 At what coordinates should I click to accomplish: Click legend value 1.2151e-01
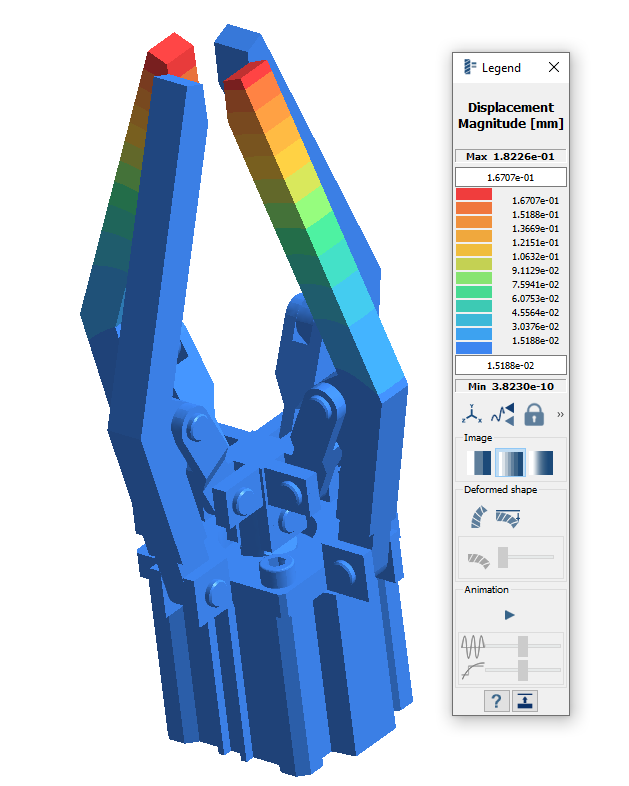535,243
